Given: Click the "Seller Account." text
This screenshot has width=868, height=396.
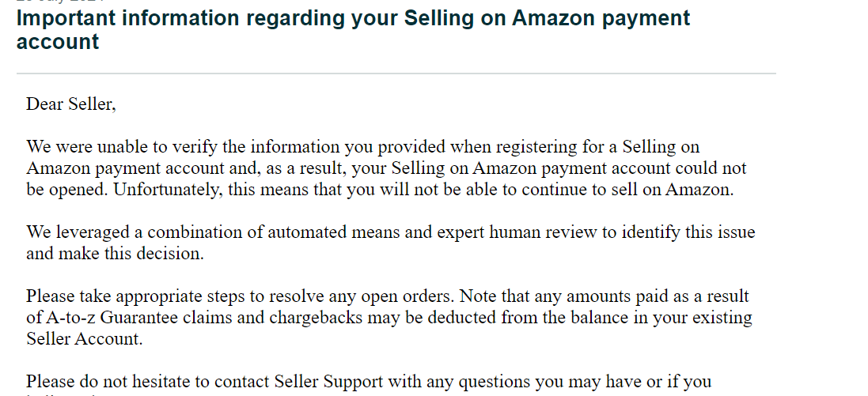Looking at the screenshot, I should 84,339.
